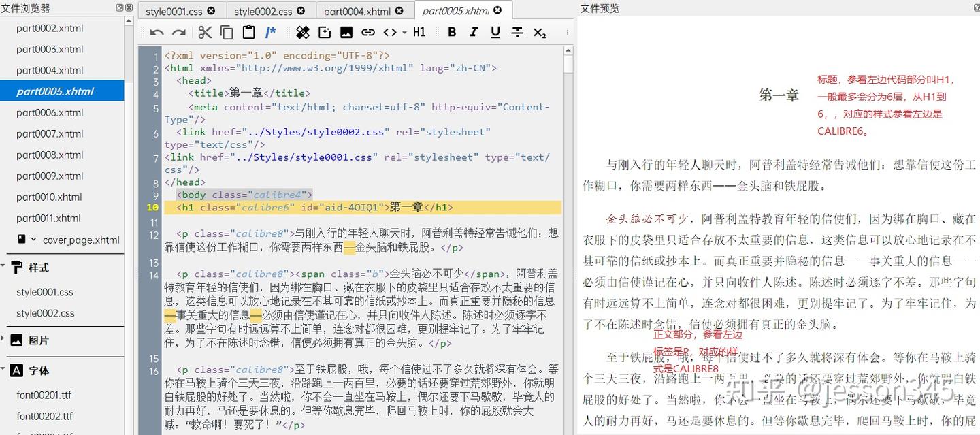Toggle Underline formatting
The width and height of the screenshot is (980, 435).
tap(495, 32)
